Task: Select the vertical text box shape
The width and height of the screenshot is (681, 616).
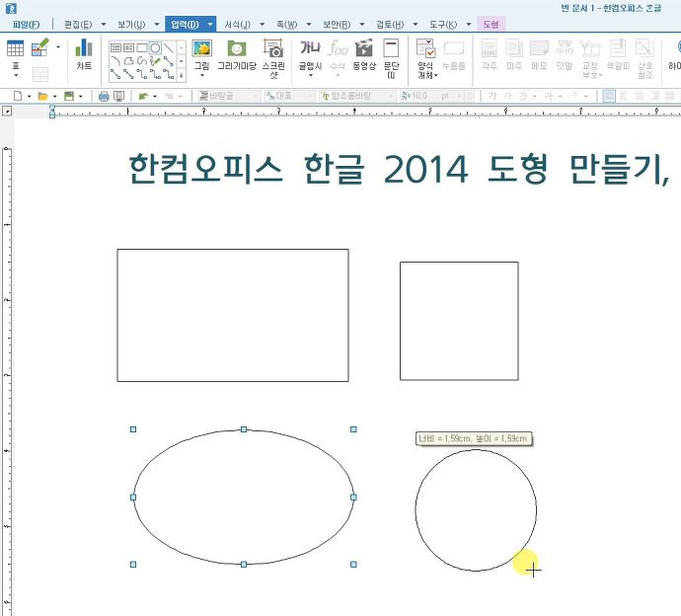Action: [x=129, y=47]
